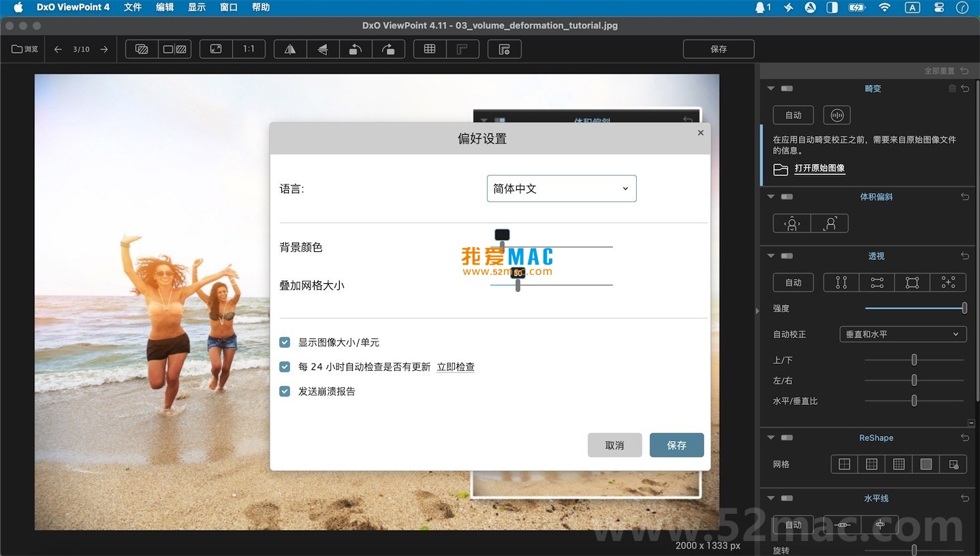Click the 畸变 manual distortion icon

(837, 115)
